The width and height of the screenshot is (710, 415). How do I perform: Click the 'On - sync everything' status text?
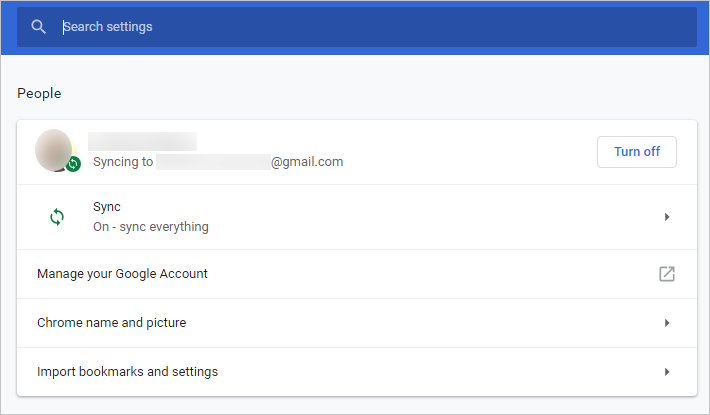pyautogui.click(x=150, y=227)
